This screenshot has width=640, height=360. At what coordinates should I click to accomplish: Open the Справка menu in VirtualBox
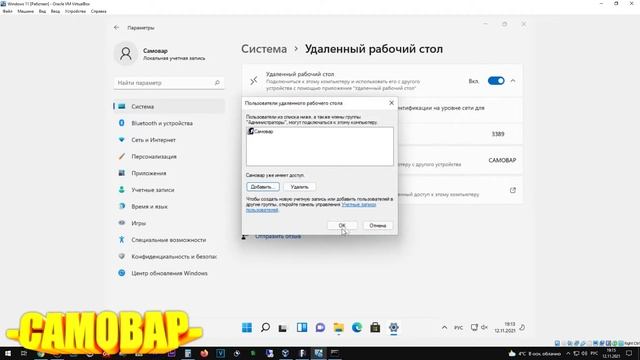click(98, 11)
